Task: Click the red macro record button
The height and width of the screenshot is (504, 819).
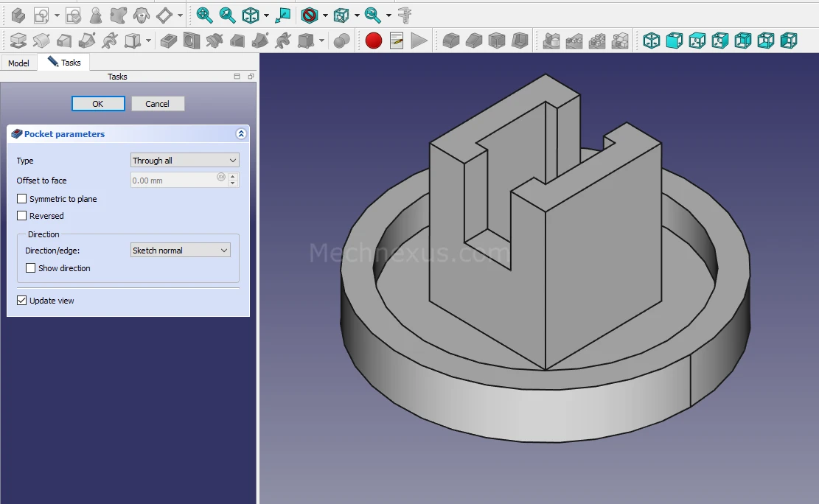Action: point(374,41)
